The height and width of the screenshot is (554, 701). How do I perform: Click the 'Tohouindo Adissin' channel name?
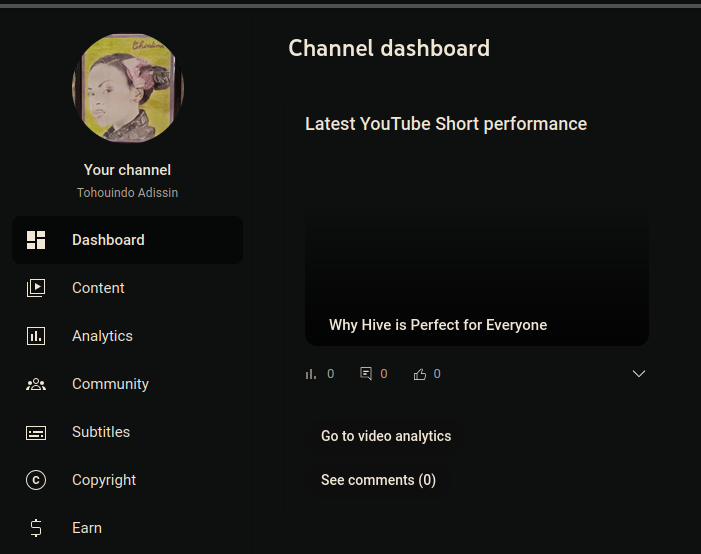(x=127, y=193)
